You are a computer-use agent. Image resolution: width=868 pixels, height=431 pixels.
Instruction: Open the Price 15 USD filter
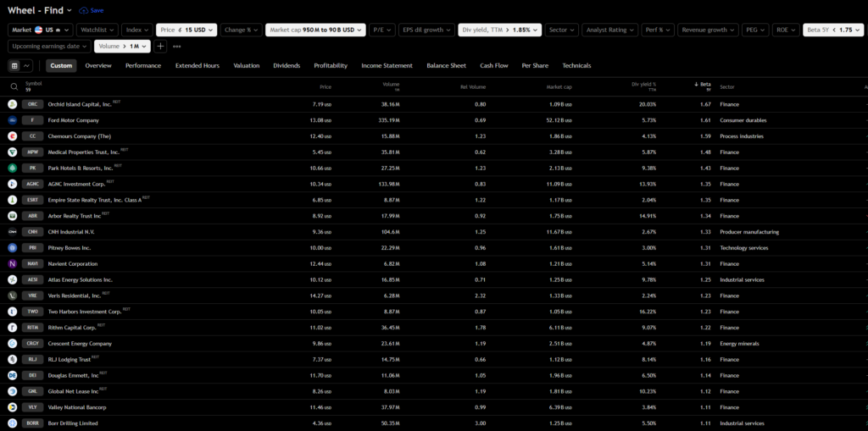186,30
